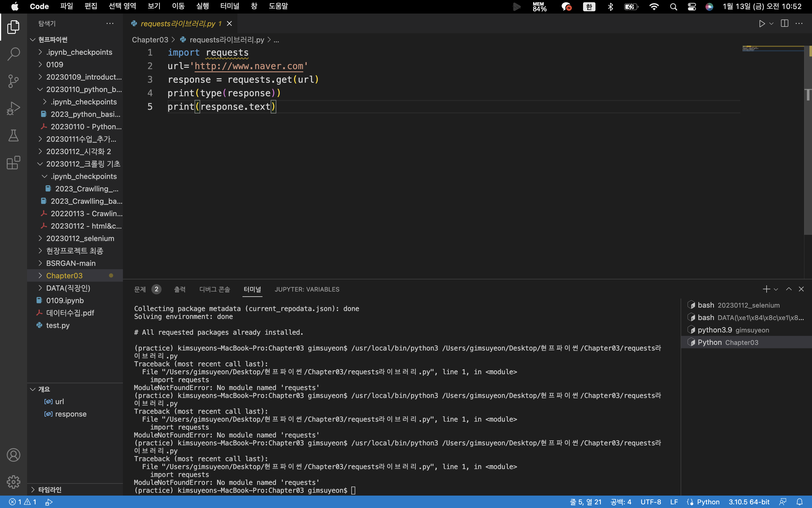Image resolution: width=812 pixels, height=508 pixels.
Task: Open the Testing flask icon
Action: click(14, 136)
